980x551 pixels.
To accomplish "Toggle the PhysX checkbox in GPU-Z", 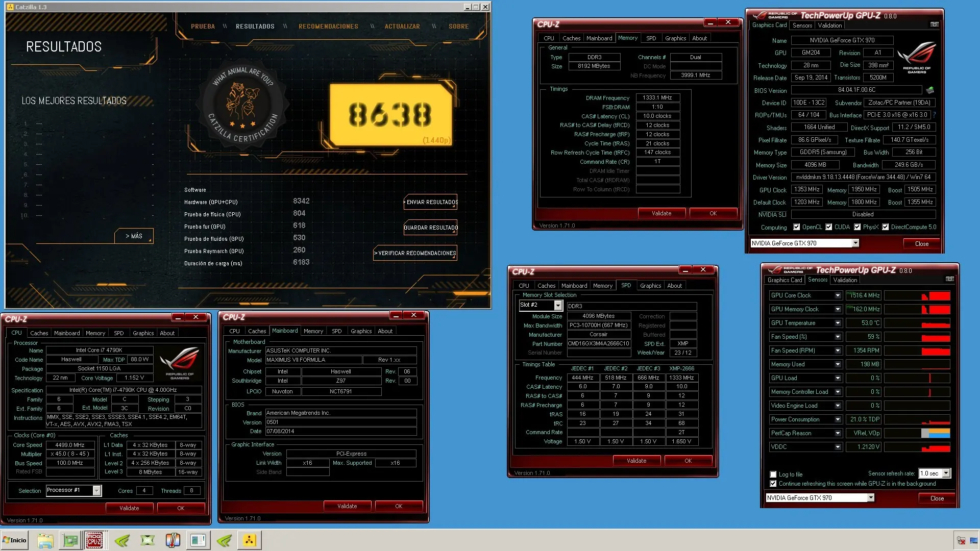I will tap(857, 227).
